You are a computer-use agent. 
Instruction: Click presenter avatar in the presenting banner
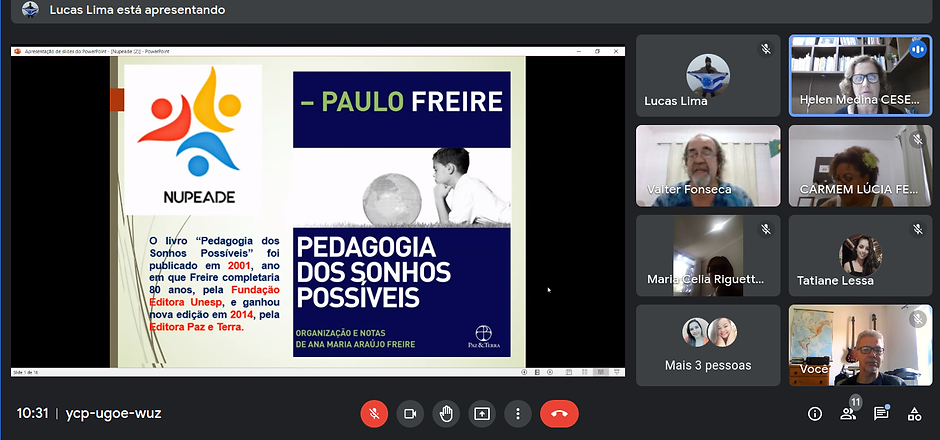(x=30, y=10)
